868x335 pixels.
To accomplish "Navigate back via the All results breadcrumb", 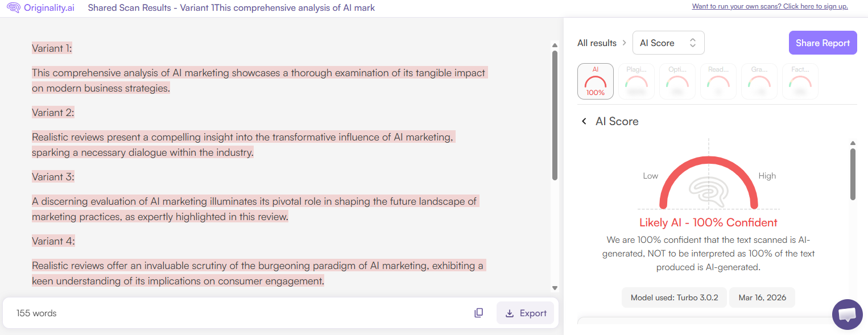I will 596,43.
